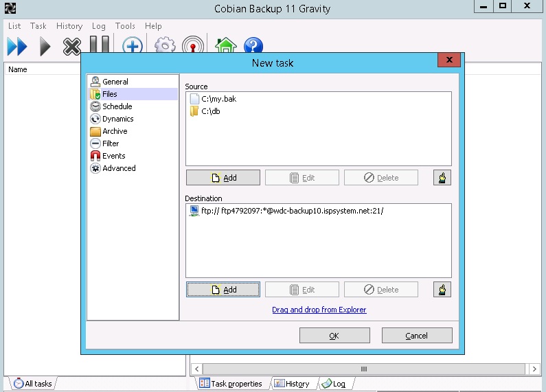Screen dimensions: 546x392
Task: Click Edit under the Source list
Action: coord(302,178)
